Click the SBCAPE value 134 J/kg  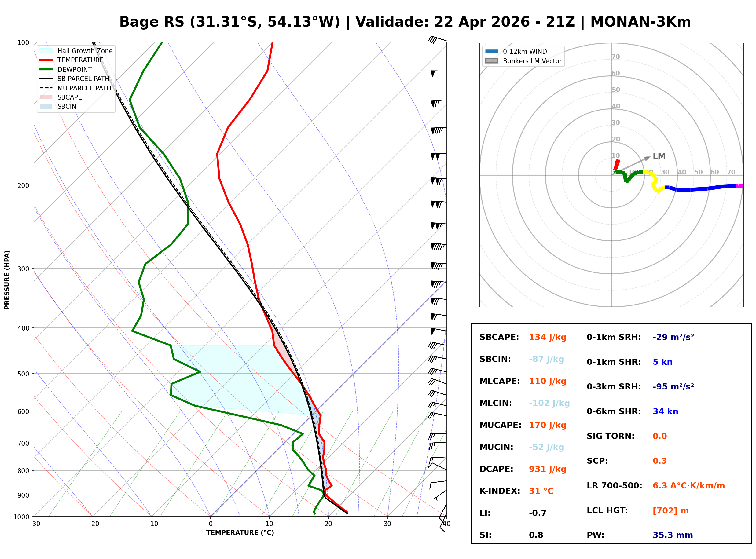tap(548, 338)
